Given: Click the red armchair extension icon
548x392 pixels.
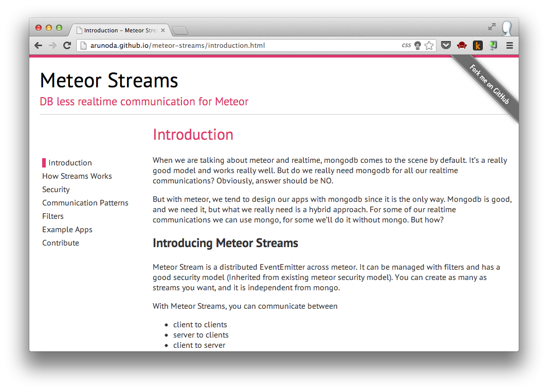Looking at the screenshot, I should (x=462, y=45).
